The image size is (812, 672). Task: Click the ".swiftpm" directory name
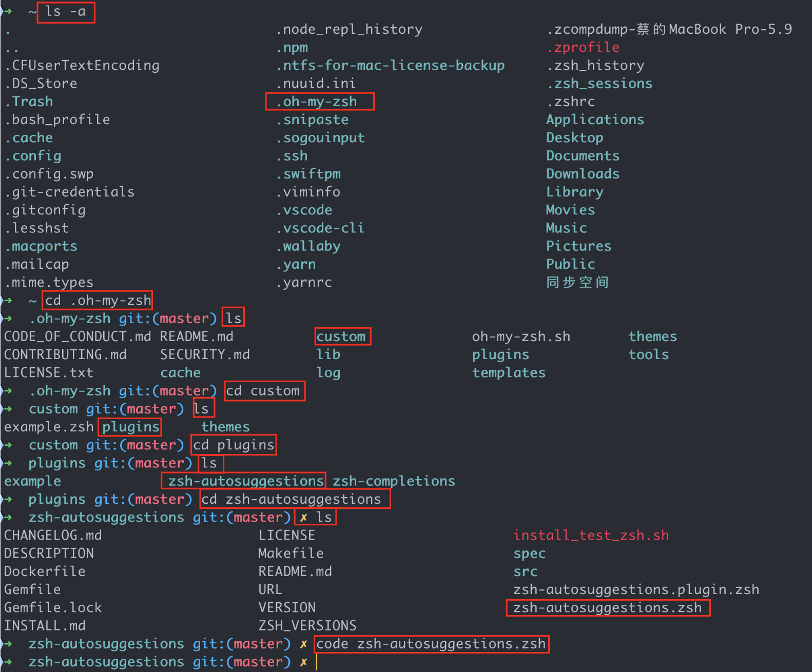tap(308, 174)
